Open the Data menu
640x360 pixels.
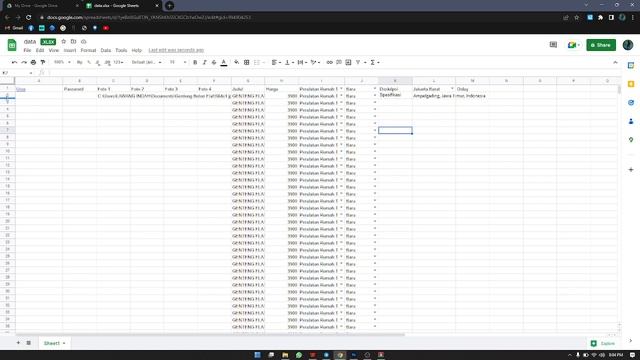coord(106,50)
